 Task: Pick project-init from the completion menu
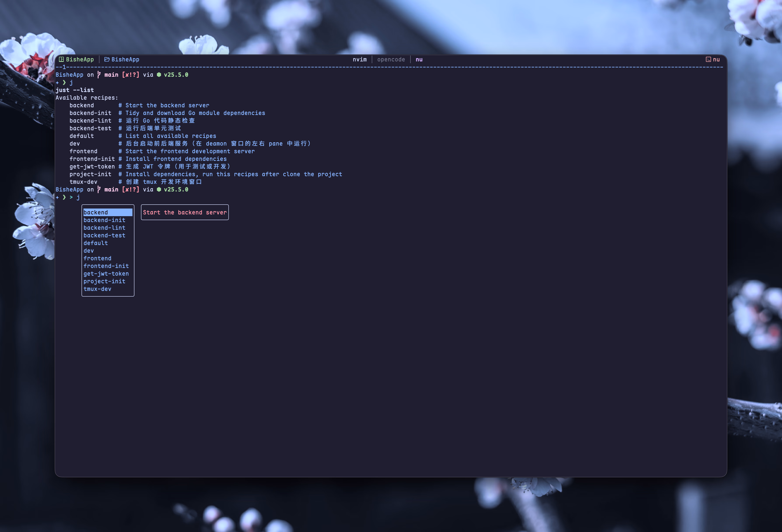[x=104, y=281]
